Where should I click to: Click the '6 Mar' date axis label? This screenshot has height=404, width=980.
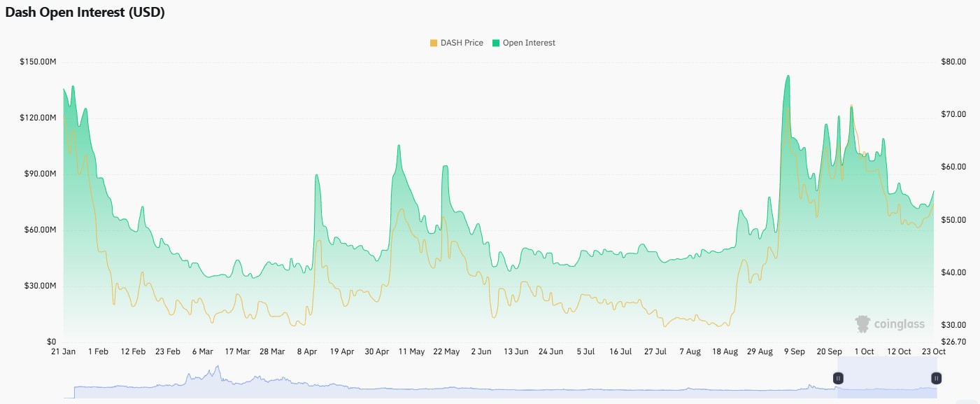[202, 351]
